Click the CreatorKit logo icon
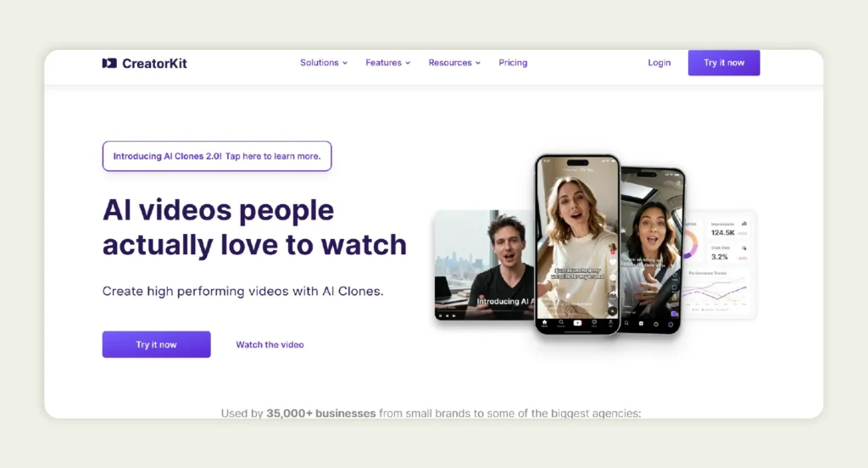This screenshot has height=468, width=868. [x=109, y=63]
